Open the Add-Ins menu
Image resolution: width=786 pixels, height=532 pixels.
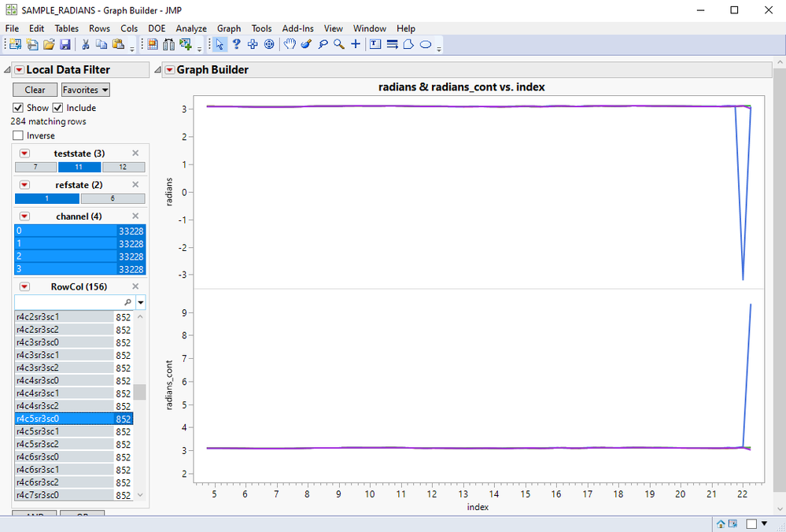point(298,28)
